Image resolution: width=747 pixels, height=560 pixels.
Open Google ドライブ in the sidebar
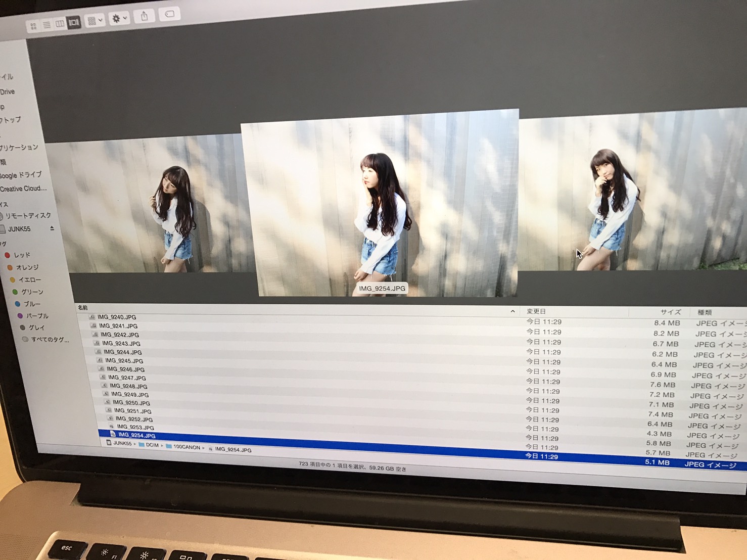click(21, 175)
